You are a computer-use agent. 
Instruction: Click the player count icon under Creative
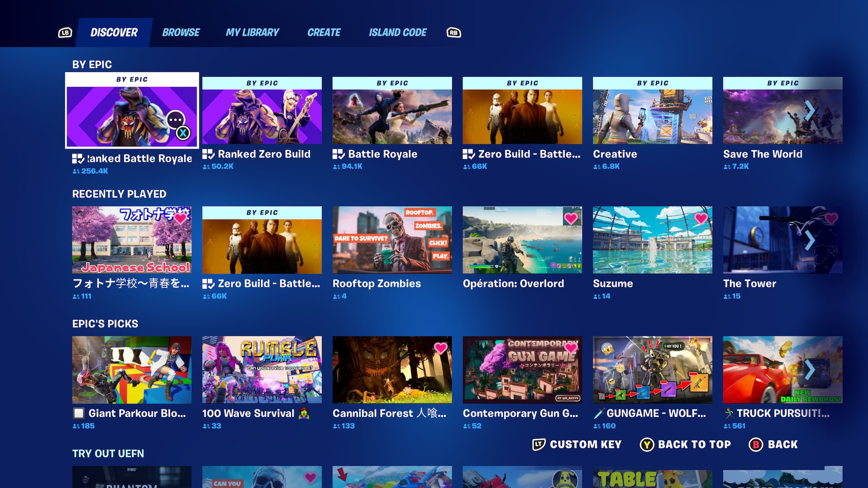point(597,167)
